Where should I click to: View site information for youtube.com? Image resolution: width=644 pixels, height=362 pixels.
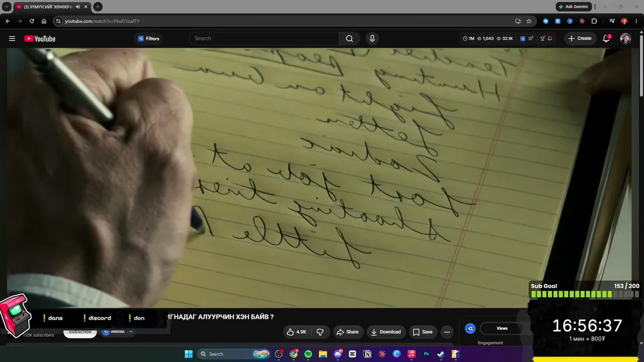pyautogui.click(x=58, y=21)
